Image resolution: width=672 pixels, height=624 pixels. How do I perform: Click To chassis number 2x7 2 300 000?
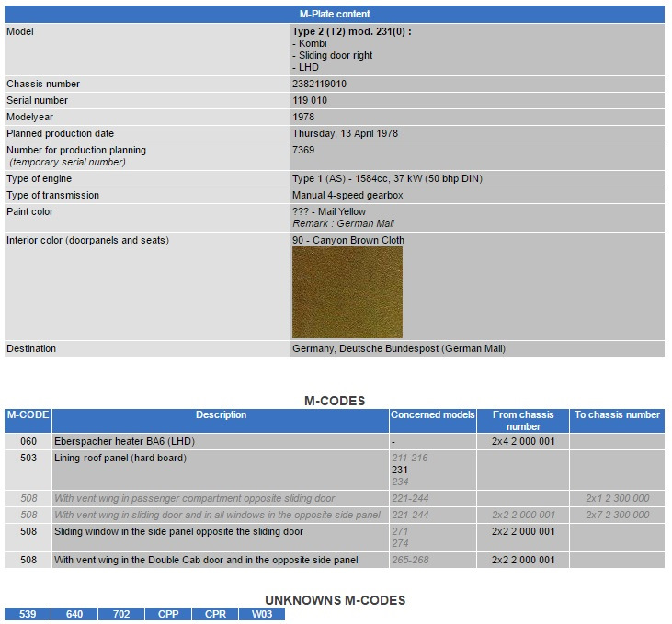pyautogui.click(x=617, y=516)
